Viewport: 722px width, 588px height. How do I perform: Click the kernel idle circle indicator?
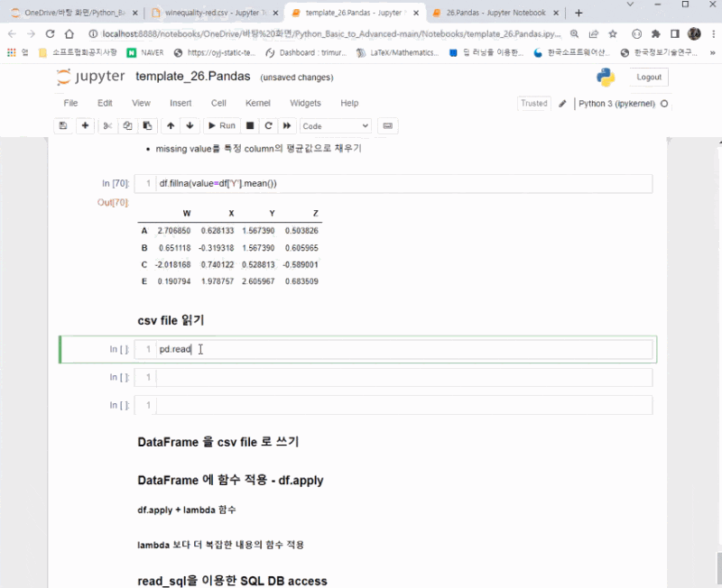pyautogui.click(x=664, y=104)
